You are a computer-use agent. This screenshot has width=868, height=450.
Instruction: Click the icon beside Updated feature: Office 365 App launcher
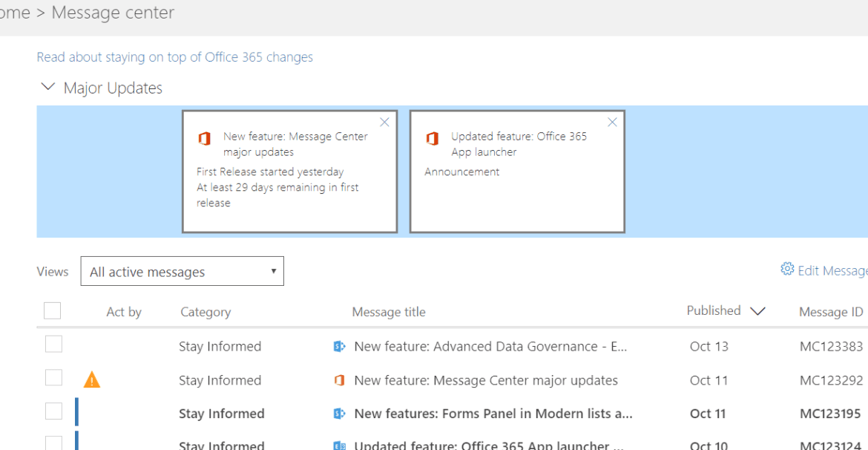point(340,444)
